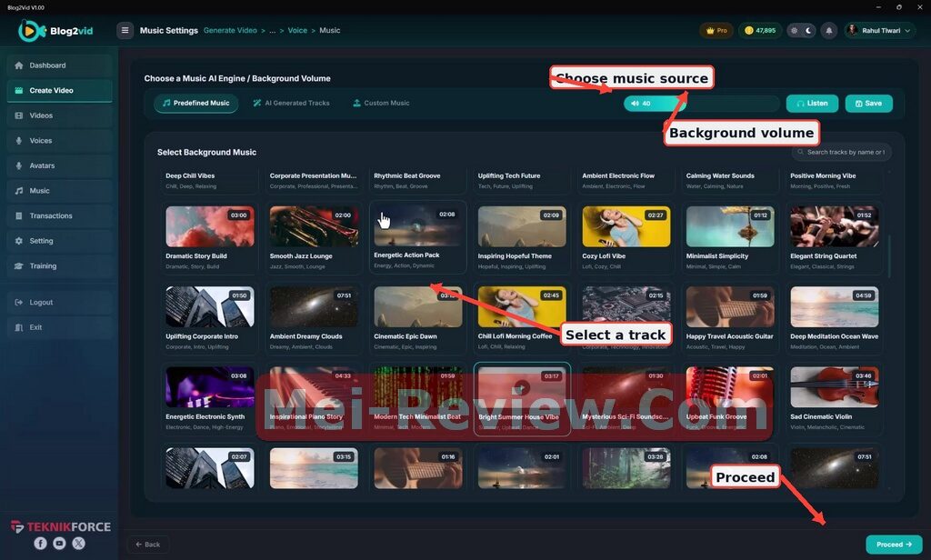Expand the Rahul Tiwari account dropdown
The width and height of the screenshot is (931, 560).
click(880, 30)
